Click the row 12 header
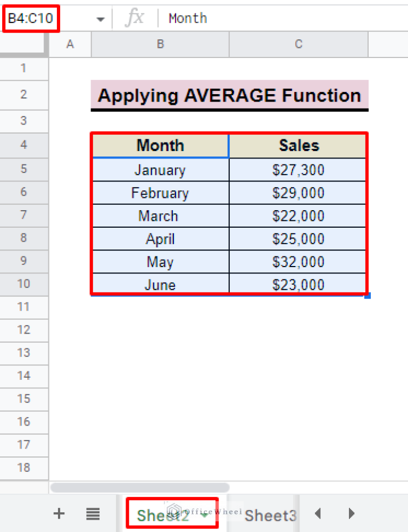Screen dimensions: 408x532 (x=24, y=330)
